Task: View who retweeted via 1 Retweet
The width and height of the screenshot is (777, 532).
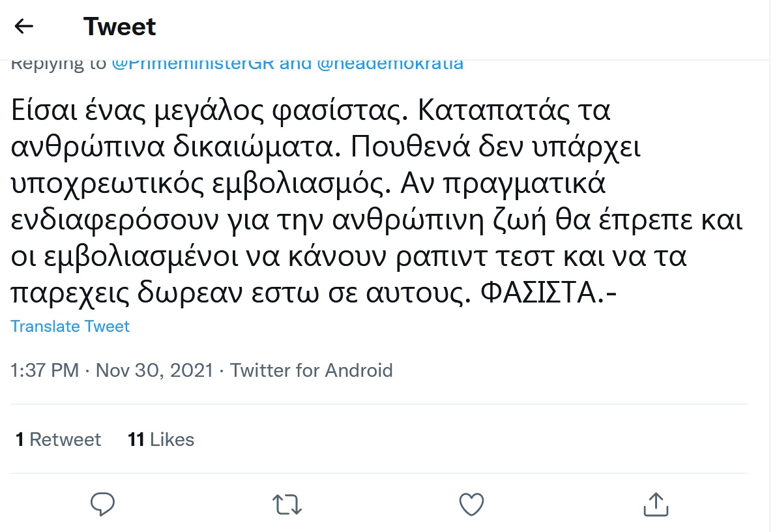Action: click(x=59, y=439)
